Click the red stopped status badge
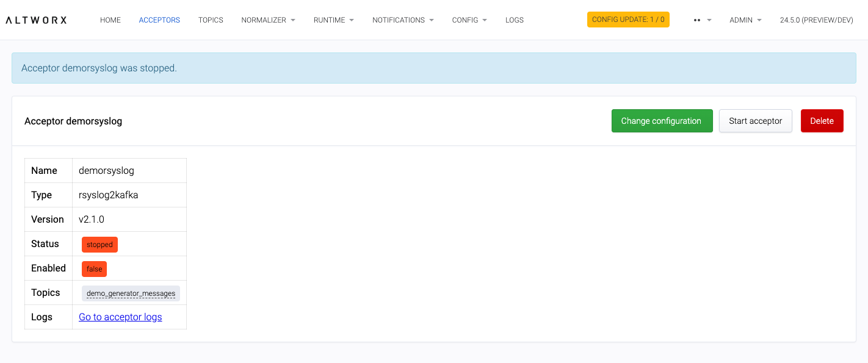The width and height of the screenshot is (868, 363). (x=99, y=245)
